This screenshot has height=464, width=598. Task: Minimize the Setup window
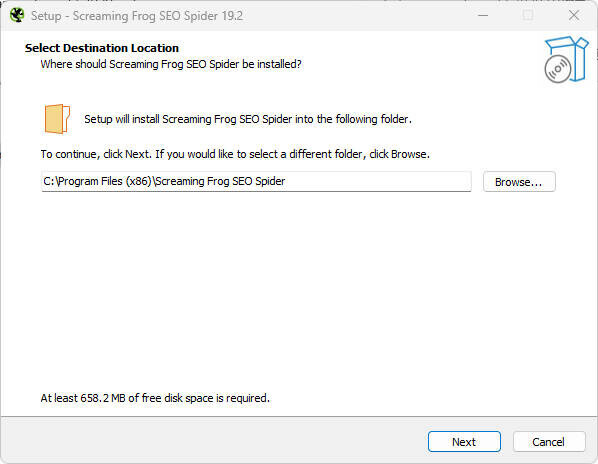(483, 15)
